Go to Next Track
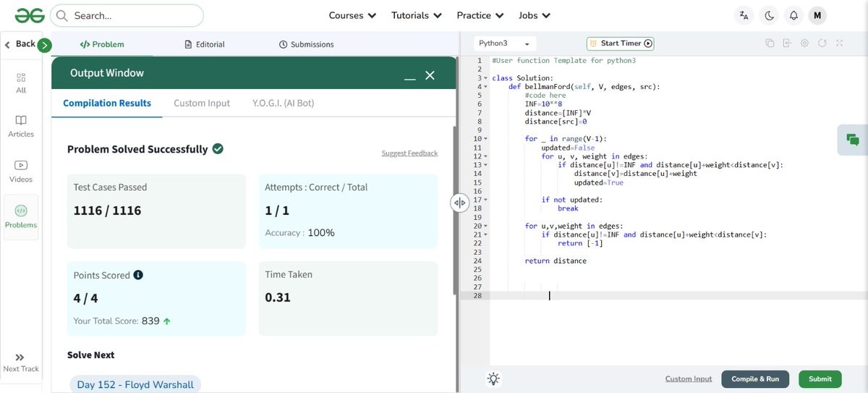The height and width of the screenshot is (393, 868). pos(21,363)
